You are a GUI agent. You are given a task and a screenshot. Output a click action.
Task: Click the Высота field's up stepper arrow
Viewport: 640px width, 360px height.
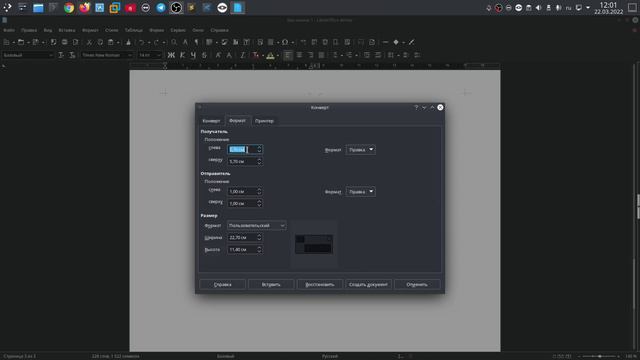click(259, 247)
